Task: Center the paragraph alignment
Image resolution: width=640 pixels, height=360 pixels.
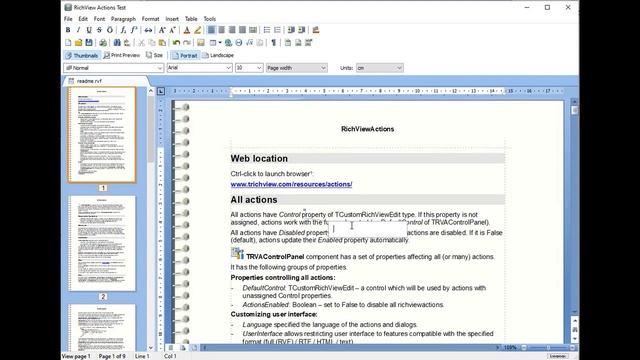Action: click(222, 30)
